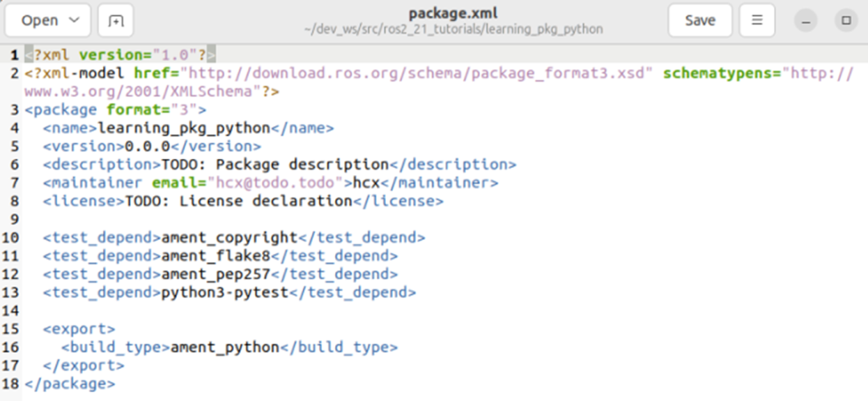Screen dimensions: 868x401
Task: Minimize the gedit window
Action: click(x=806, y=21)
